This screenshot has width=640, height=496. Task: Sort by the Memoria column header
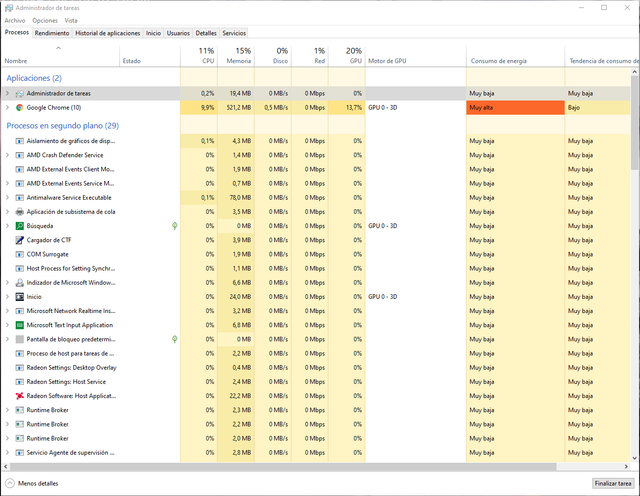236,56
